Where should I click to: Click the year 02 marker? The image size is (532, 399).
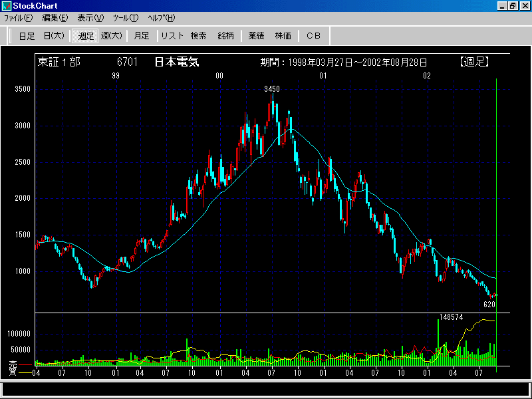(426, 76)
